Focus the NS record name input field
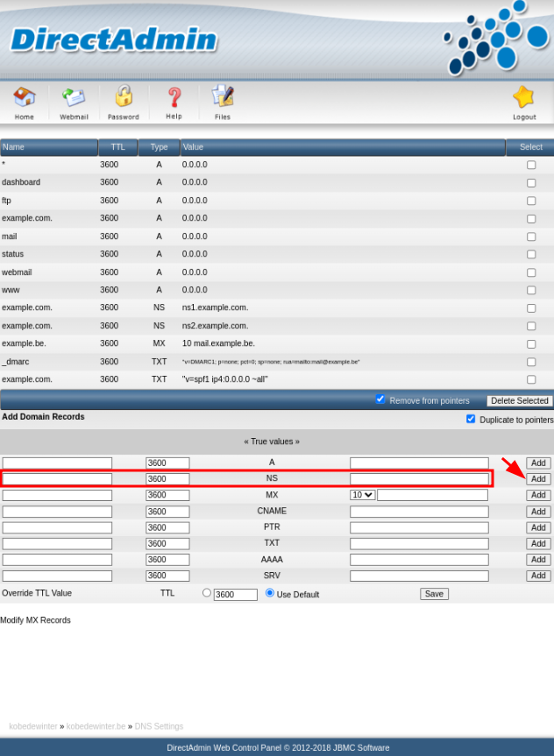Viewport: 554px width, 756px height. tap(57, 479)
